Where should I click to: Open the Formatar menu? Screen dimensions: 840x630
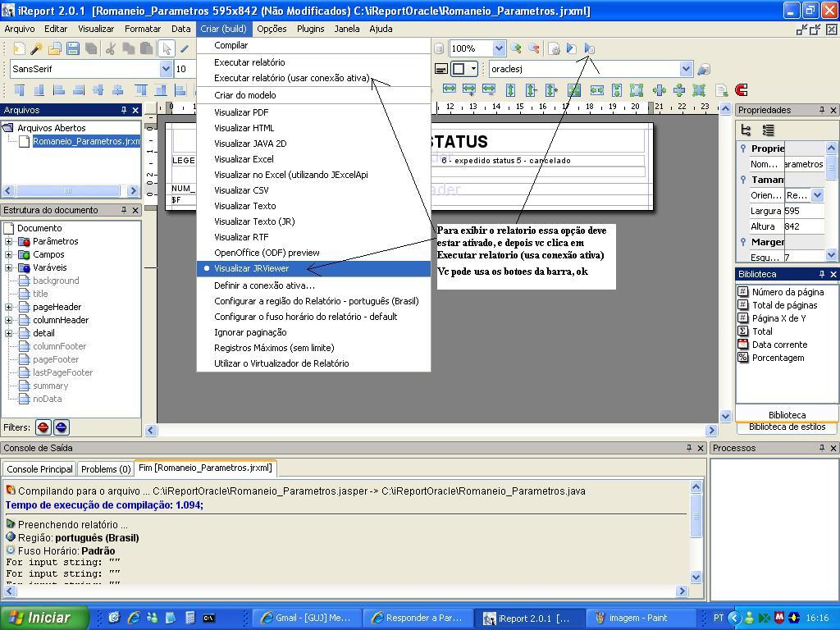(x=143, y=29)
